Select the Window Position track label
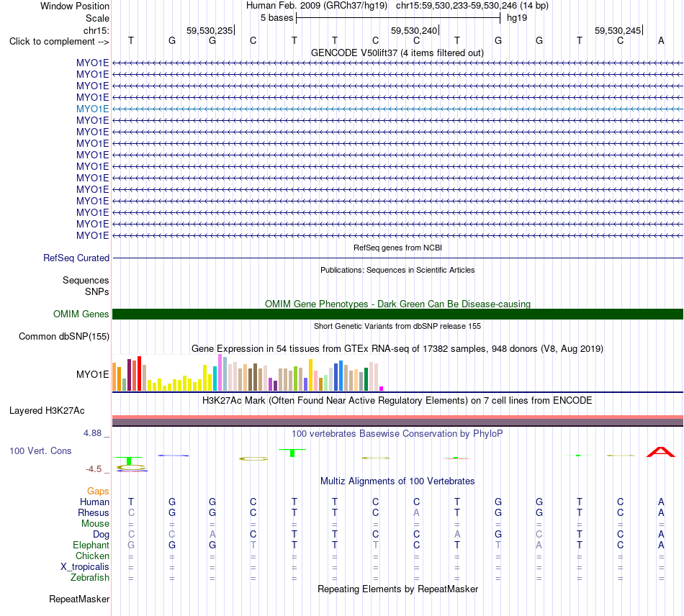684x616 pixels. (75, 6)
